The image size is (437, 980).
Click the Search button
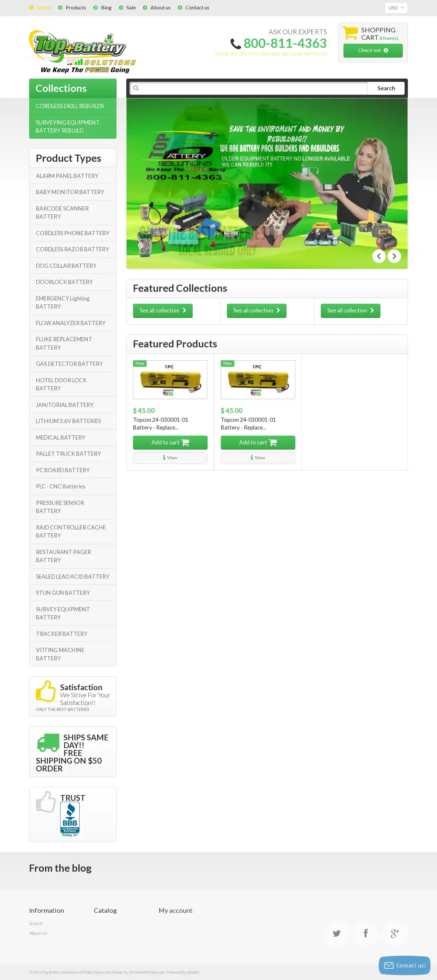(386, 88)
